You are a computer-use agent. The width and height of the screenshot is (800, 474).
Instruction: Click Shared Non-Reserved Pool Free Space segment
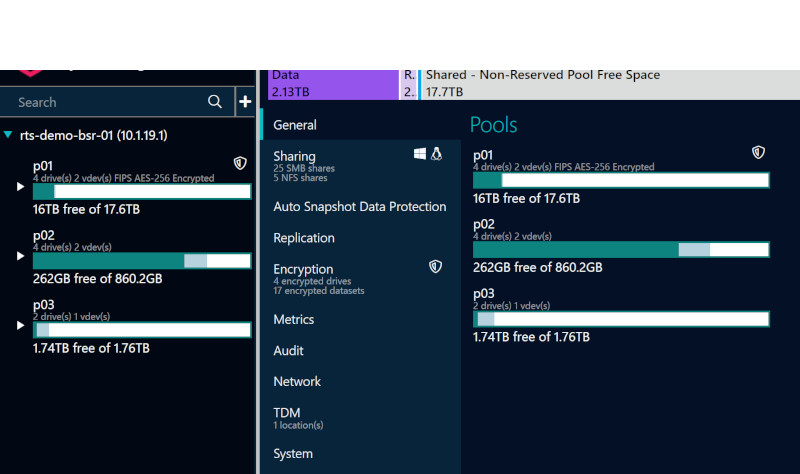click(610, 84)
